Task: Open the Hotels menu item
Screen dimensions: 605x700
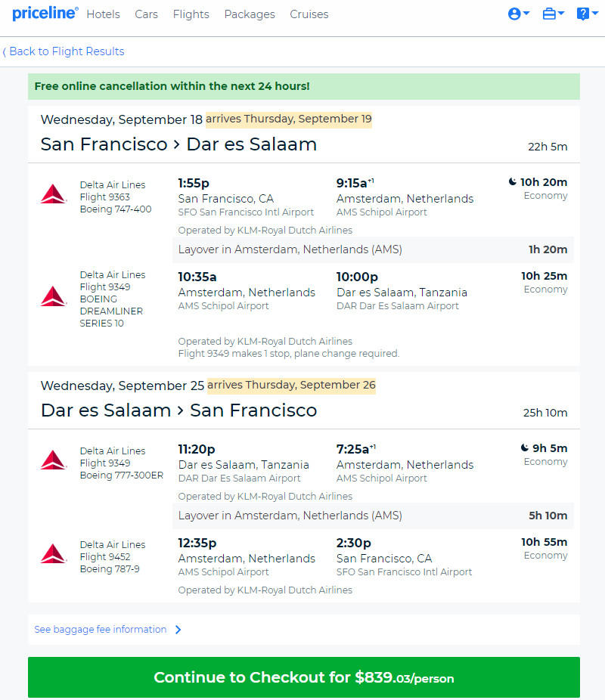Action: (x=103, y=14)
